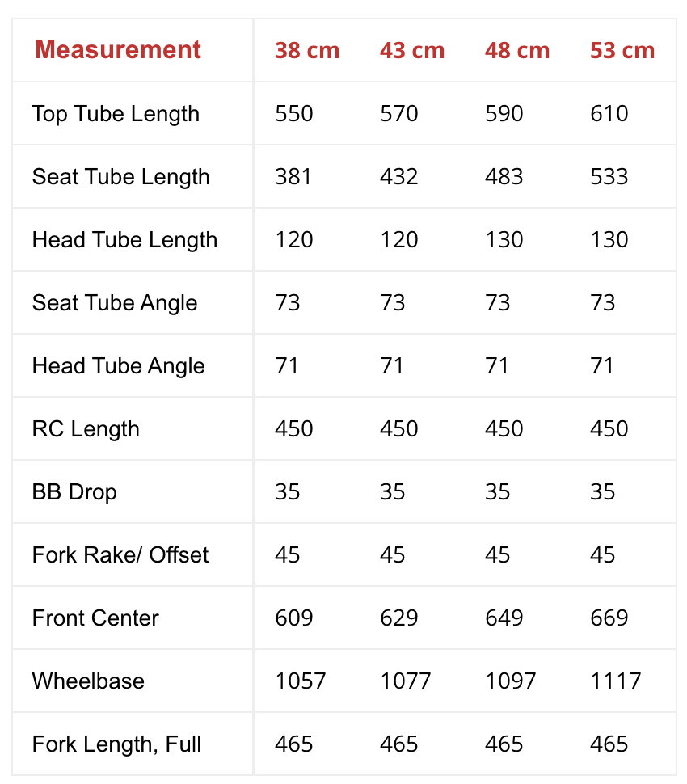
Task: Click the Head Tube Angle label
Action: tap(118, 365)
